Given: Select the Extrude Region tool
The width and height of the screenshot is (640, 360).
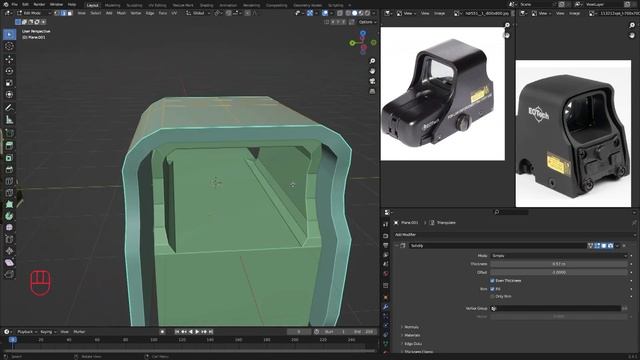Looking at the screenshot, I should pyautogui.click(x=9, y=146).
